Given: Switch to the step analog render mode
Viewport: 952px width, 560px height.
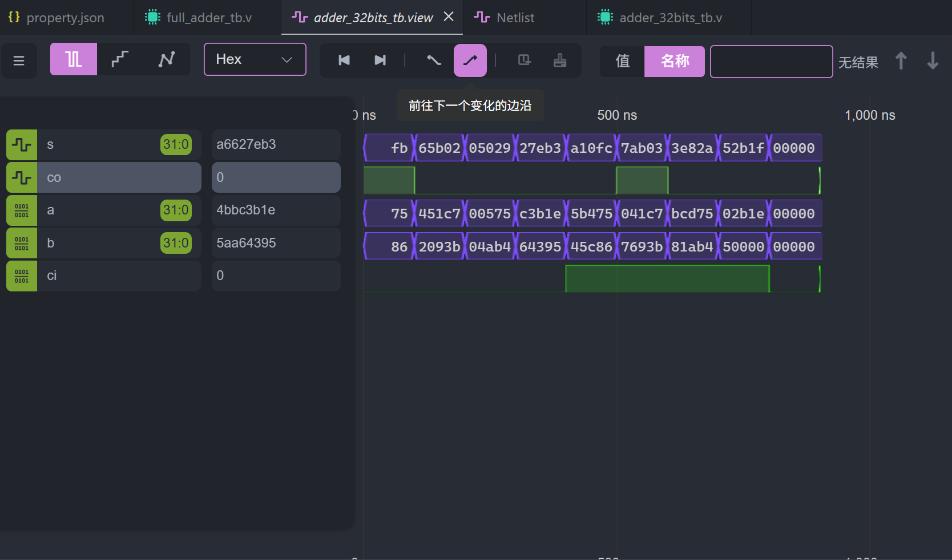Looking at the screenshot, I should (120, 59).
